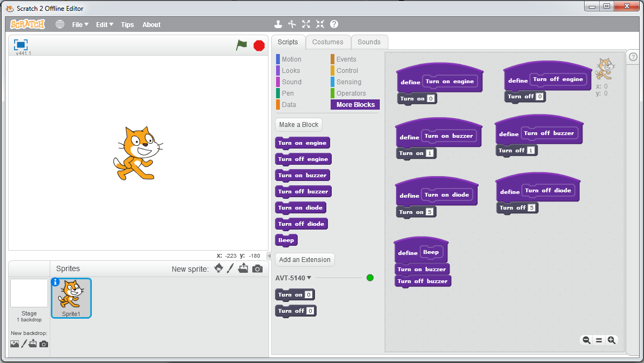Click the Beep block in palette
This screenshot has width=644, height=363.
[286, 240]
